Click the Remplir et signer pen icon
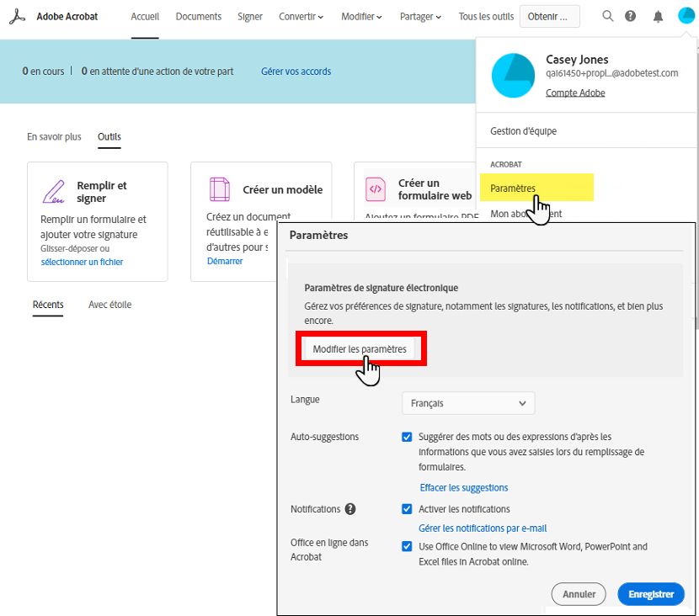The image size is (699, 616). [54, 192]
